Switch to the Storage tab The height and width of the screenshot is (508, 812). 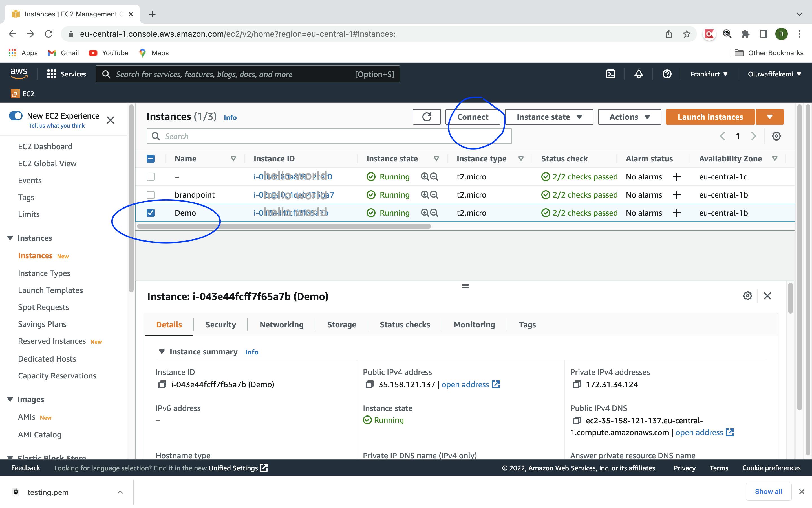(342, 325)
